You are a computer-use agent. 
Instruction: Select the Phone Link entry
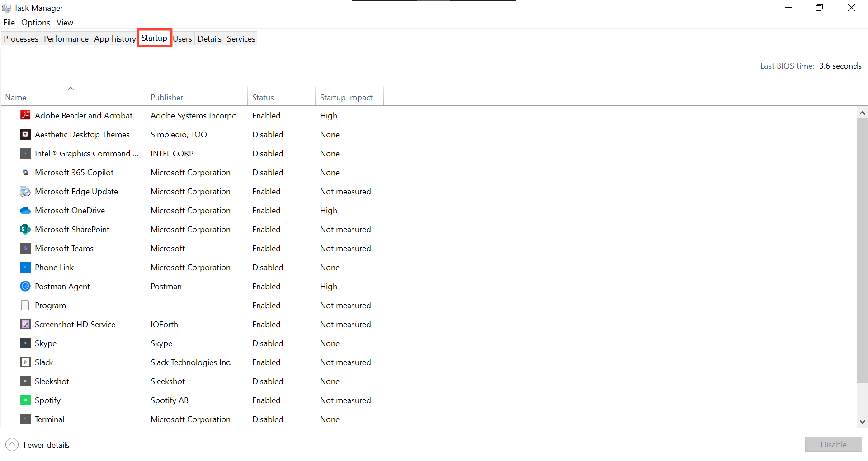tap(54, 268)
